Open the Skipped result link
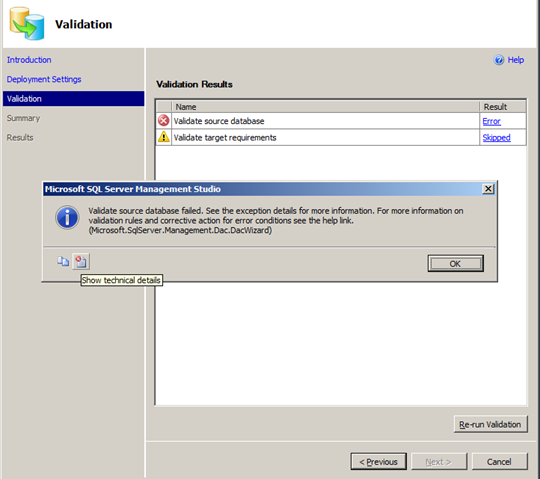The height and width of the screenshot is (479, 540). pos(496,138)
